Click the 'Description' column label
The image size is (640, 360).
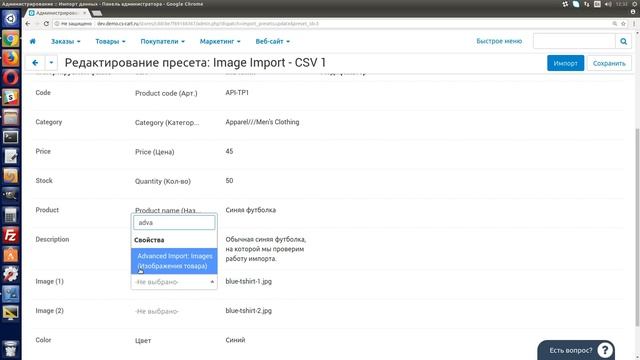point(52,239)
